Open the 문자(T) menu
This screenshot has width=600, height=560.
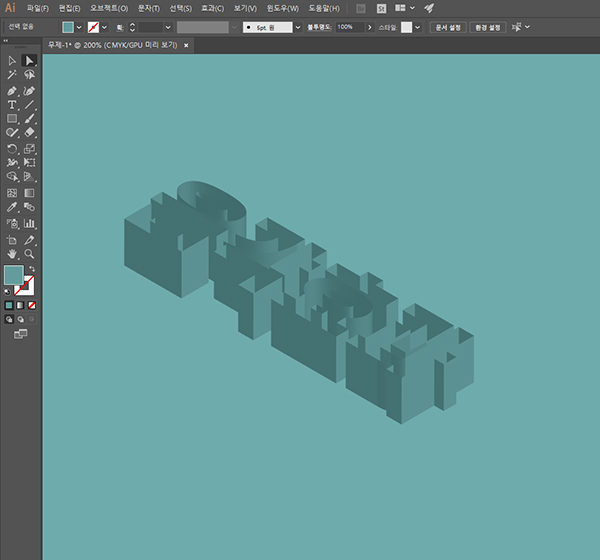tap(148, 8)
